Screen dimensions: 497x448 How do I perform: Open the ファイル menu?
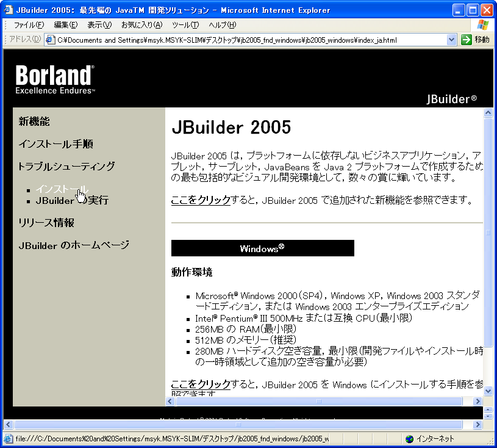[29, 25]
